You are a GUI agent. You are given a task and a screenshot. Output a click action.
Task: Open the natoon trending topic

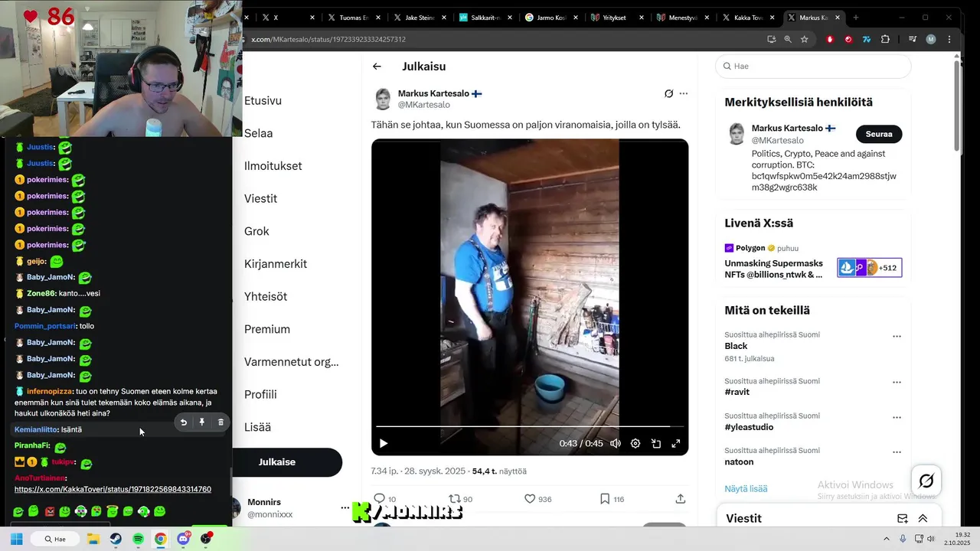click(739, 461)
